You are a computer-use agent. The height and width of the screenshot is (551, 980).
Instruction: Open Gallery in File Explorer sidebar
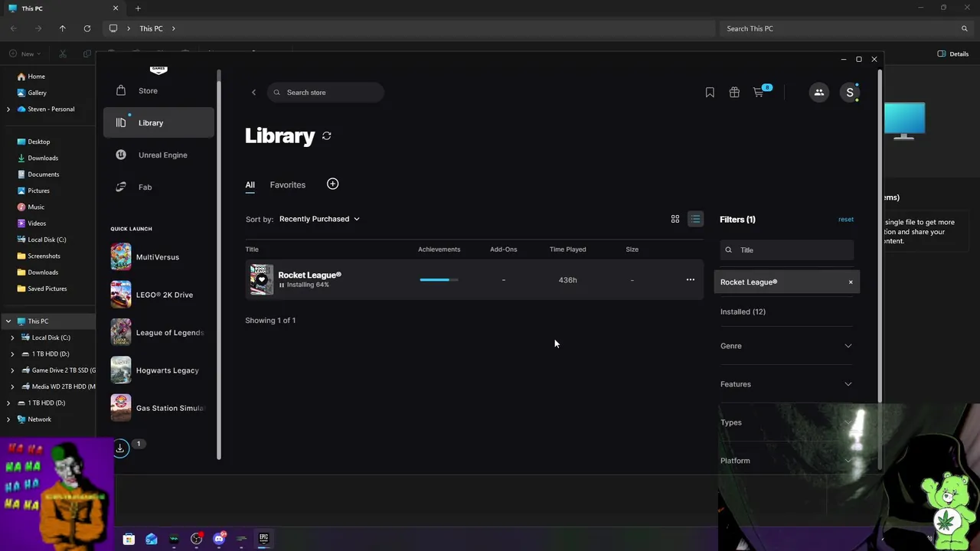[x=37, y=93]
